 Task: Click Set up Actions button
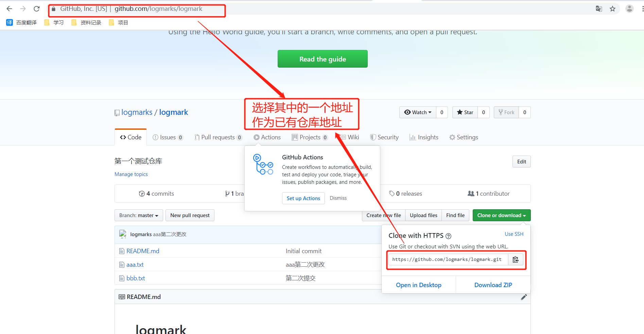tap(303, 198)
